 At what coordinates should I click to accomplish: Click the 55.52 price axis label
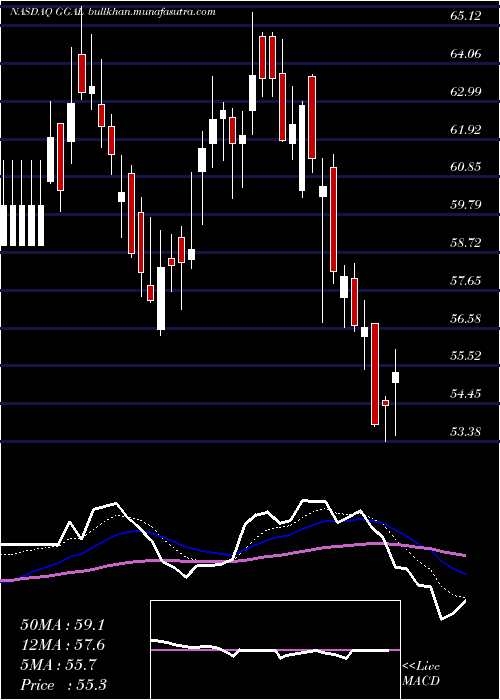pyautogui.click(x=466, y=356)
